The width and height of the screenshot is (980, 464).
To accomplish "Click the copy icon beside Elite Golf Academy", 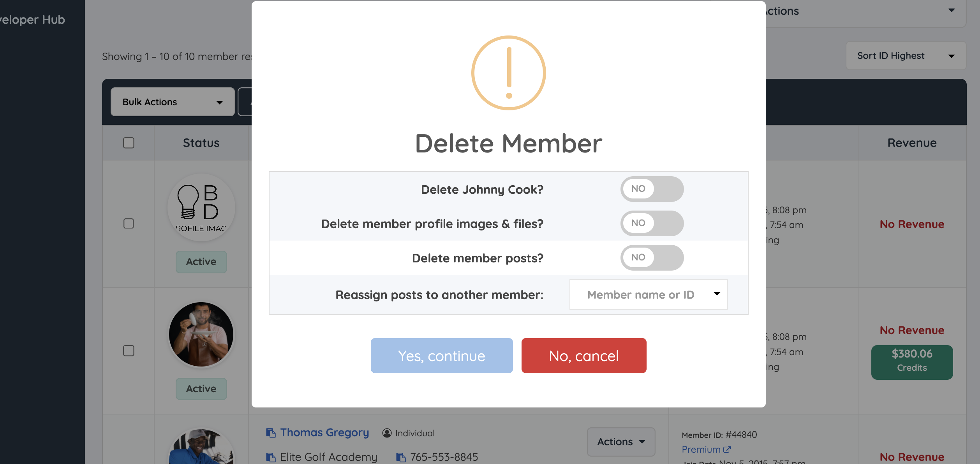I will point(270,457).
